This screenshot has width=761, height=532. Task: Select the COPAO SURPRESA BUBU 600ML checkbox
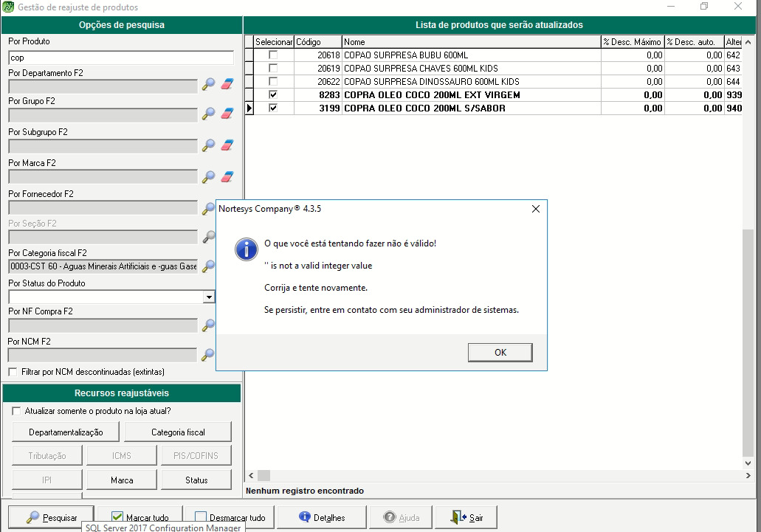click(x=274, y=55)
